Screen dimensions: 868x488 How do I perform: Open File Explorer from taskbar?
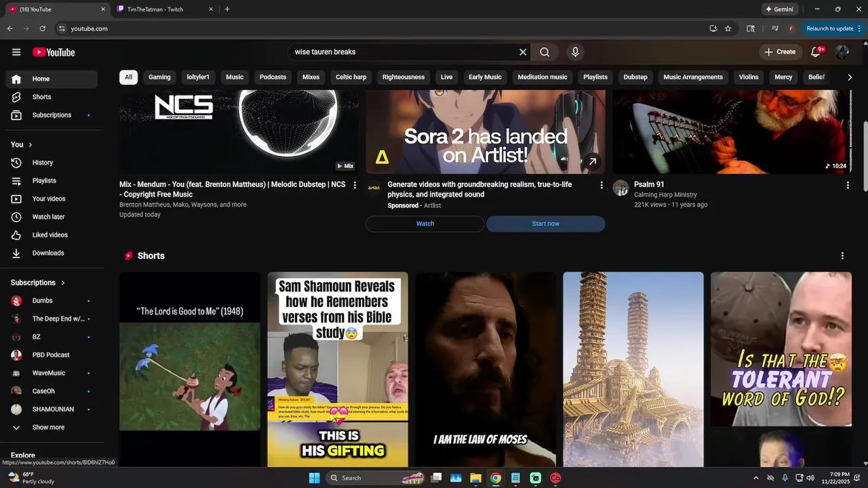coord(476,478)
